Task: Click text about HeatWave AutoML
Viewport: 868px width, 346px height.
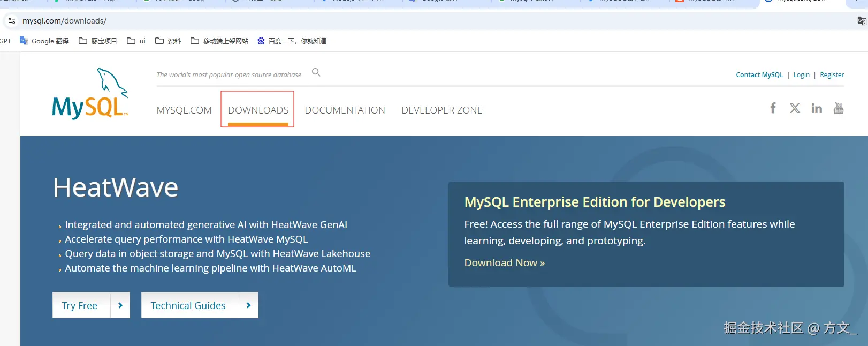Action: (210, 268)
